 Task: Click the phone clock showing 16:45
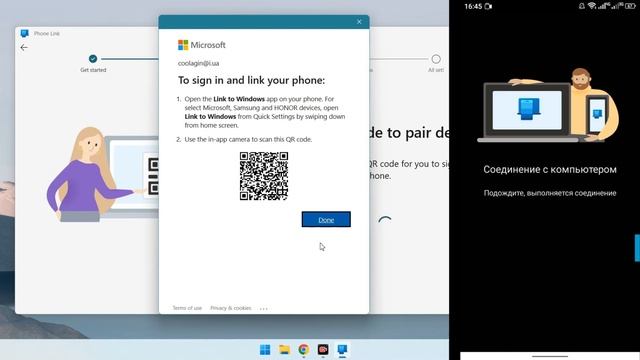(x=473, y=6)
